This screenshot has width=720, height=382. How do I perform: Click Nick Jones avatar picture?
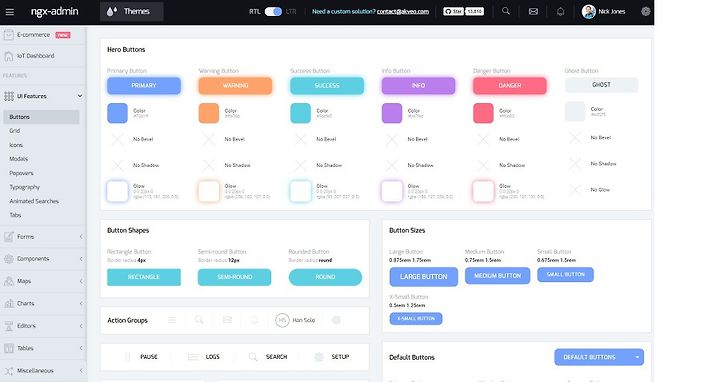[x=589, y=11]
